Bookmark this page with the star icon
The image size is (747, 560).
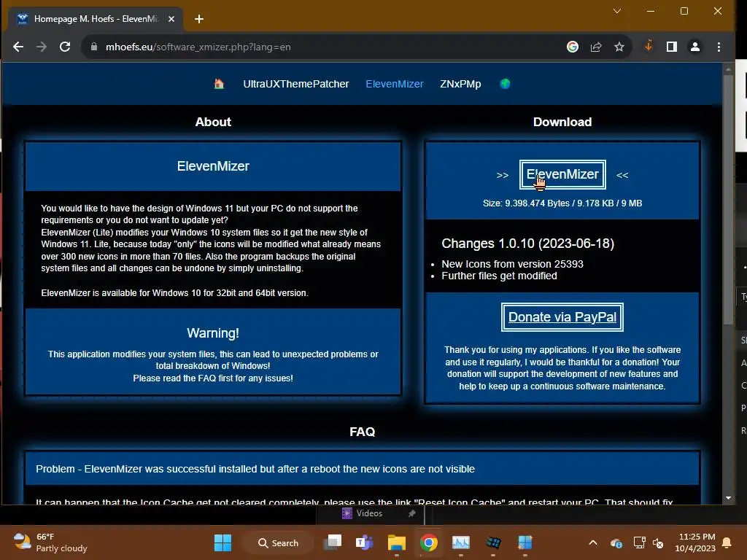(x=619, y=47)
